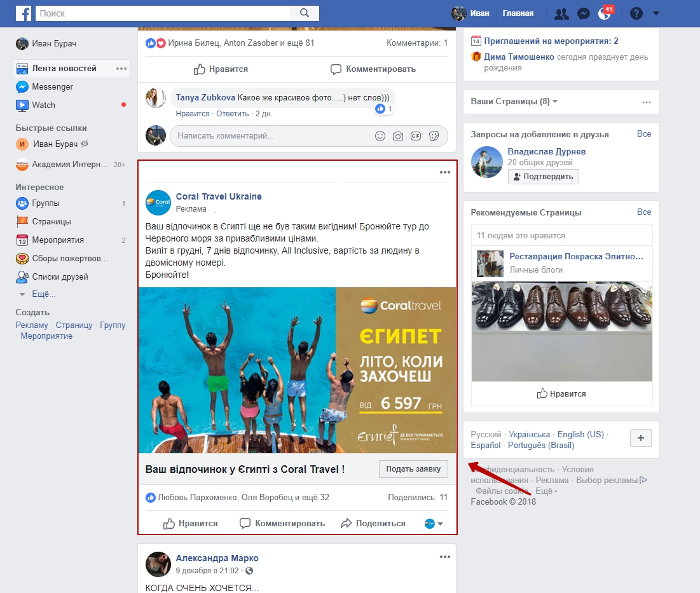Open the friend requests icon
700x593 pixels.
pyautogui.click(x=561, y=13)
